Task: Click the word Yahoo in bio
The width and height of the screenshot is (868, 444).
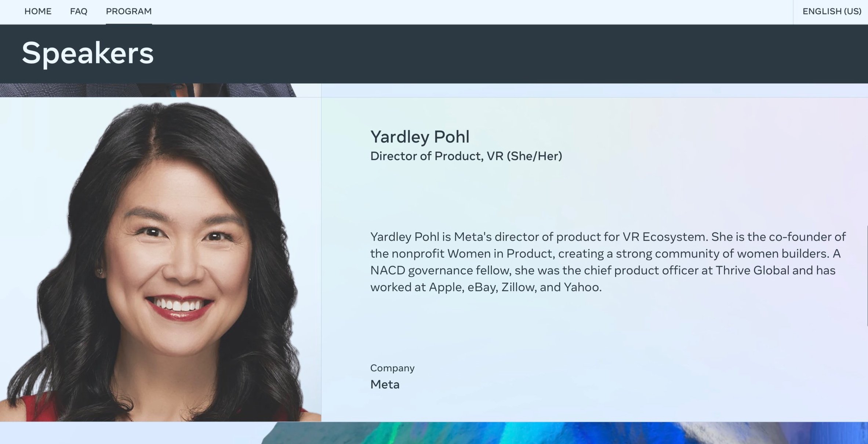Action: click(582, 287)
